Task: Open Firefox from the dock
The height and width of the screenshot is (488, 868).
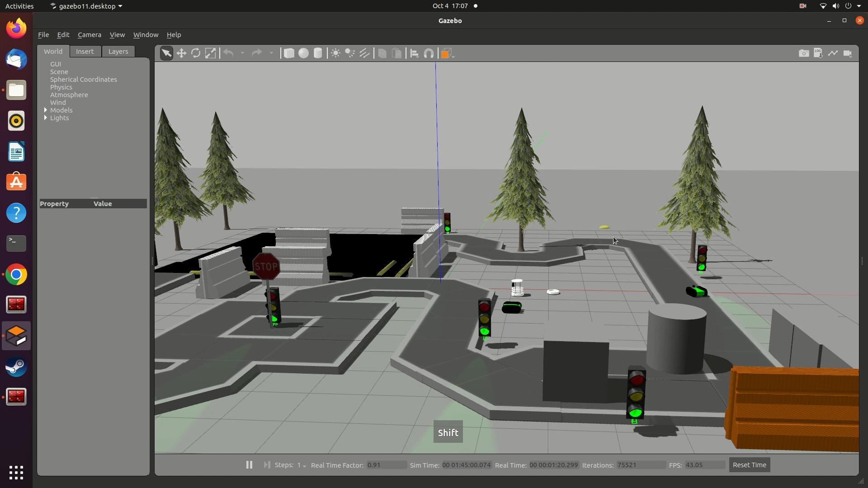Action: pos(16,28)
